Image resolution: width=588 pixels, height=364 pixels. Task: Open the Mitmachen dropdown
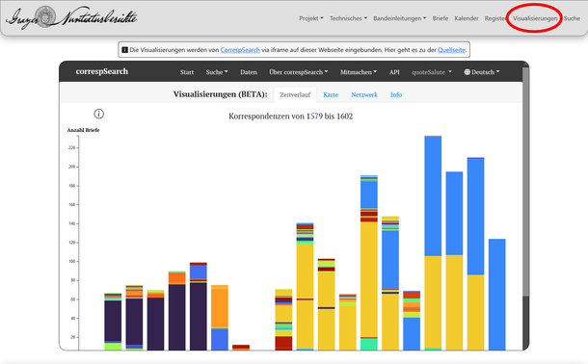coord(359,72)
